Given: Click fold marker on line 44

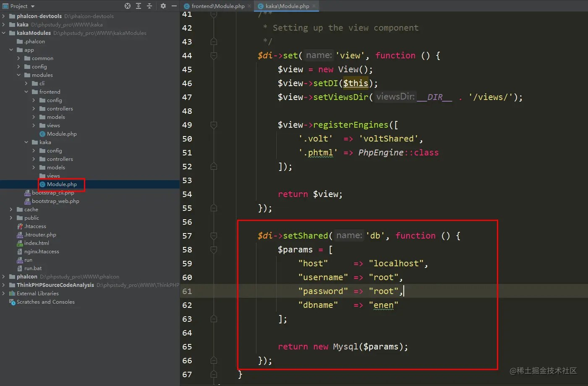Looking at the screenshot, I should click(214, 55).
